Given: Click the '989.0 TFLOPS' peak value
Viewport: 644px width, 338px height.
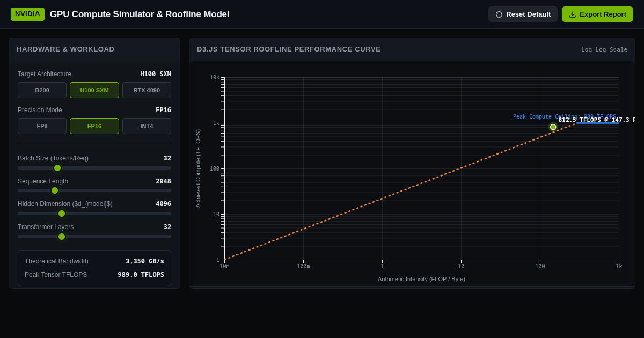Looking at the screenshot, I should [141, 275].
